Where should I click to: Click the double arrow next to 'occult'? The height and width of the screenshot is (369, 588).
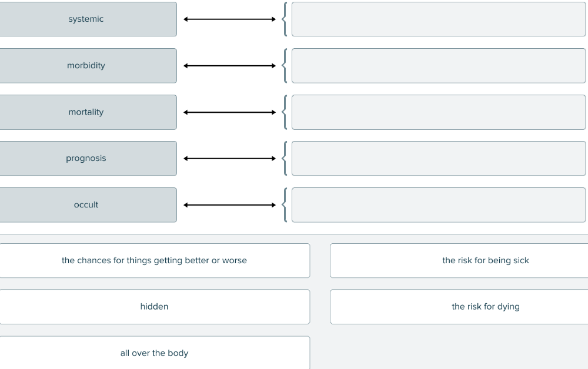tap(229, 205)
